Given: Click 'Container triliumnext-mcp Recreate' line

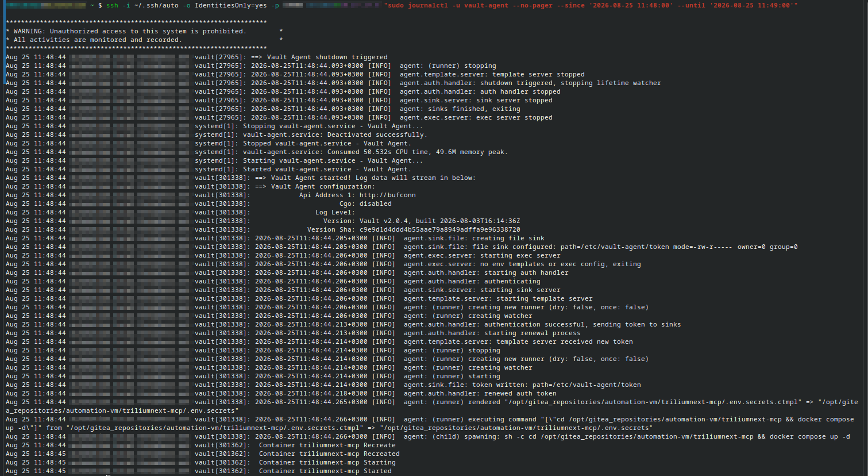Looking at the screenshot, I should tap(327, 445).
